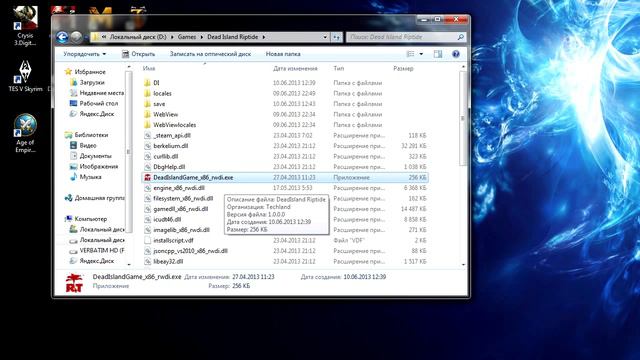Click the refresh button beside address bar

click(x=336, y=37)
